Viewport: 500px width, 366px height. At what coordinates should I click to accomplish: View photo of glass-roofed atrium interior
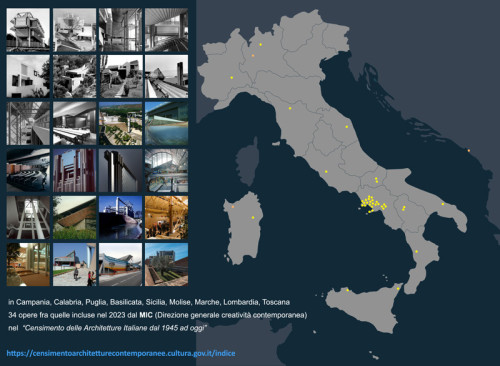click(166, 171)
